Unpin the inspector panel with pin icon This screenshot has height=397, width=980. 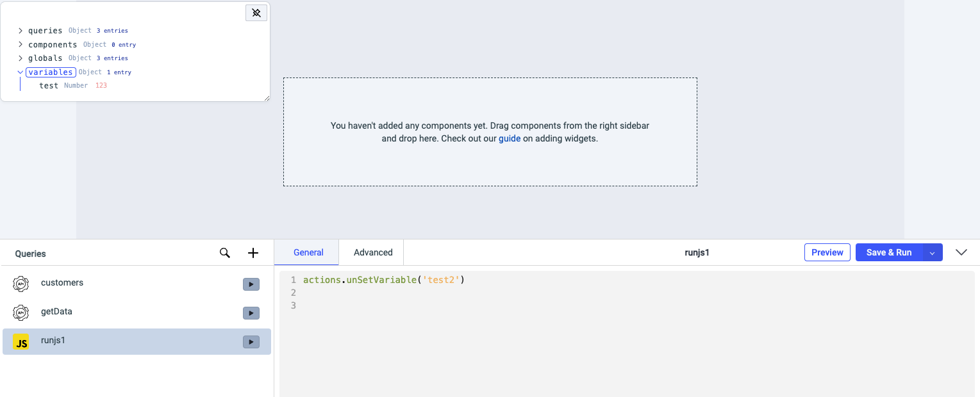point(256,13)
